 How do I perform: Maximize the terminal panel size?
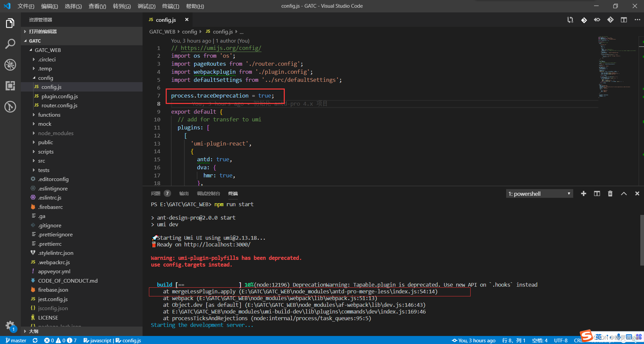coord(624,193)
